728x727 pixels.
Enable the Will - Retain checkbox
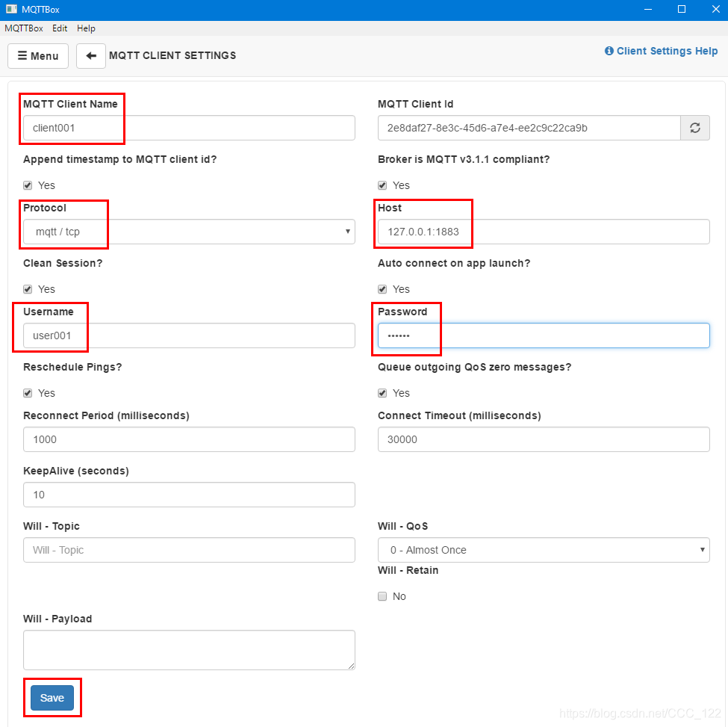382,596
